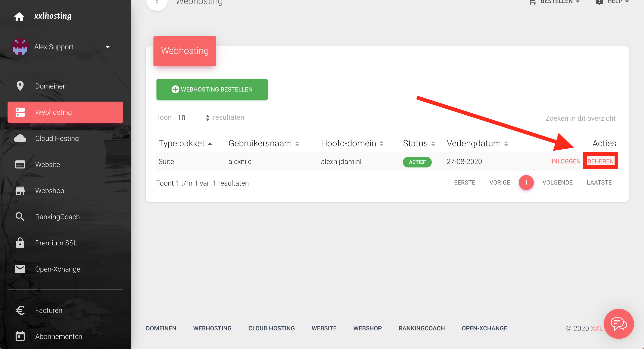Go to Facturen in the sidebar
Viewport: 644px width, 349px height.
[65, 310]
